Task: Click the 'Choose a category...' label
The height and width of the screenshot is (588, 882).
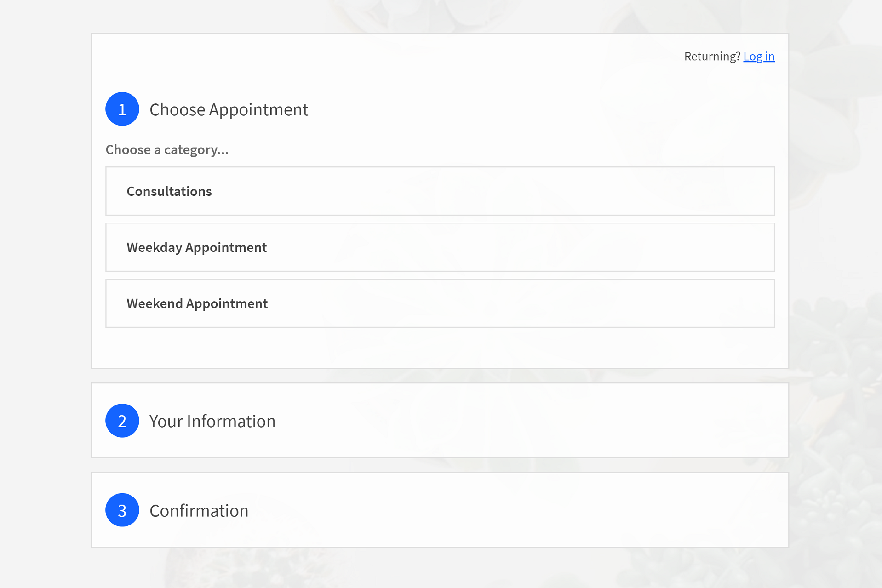Action: click(167, 150)
